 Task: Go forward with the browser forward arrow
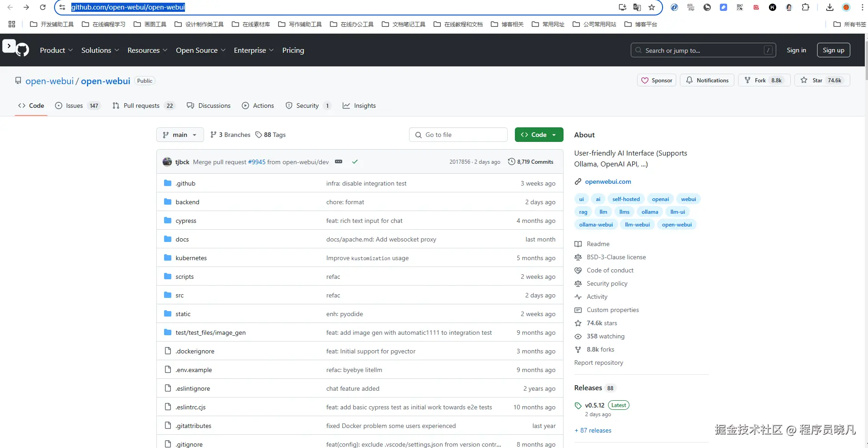26,7
